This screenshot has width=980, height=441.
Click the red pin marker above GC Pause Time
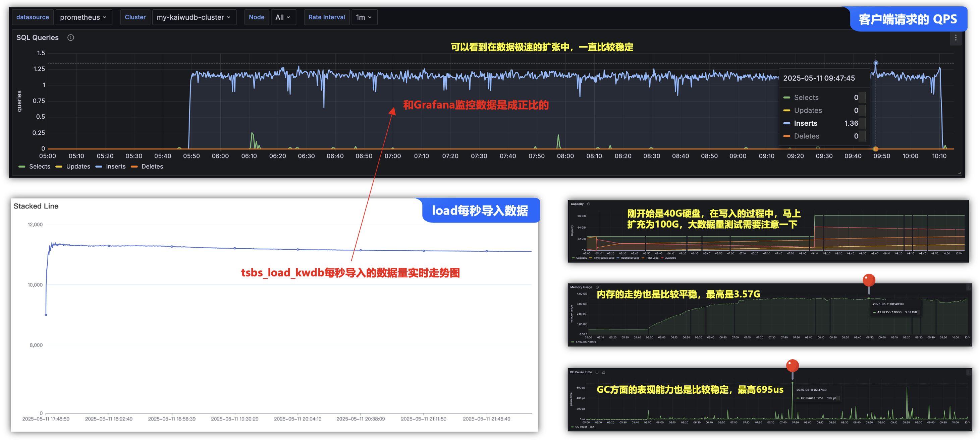coord(792,366)
